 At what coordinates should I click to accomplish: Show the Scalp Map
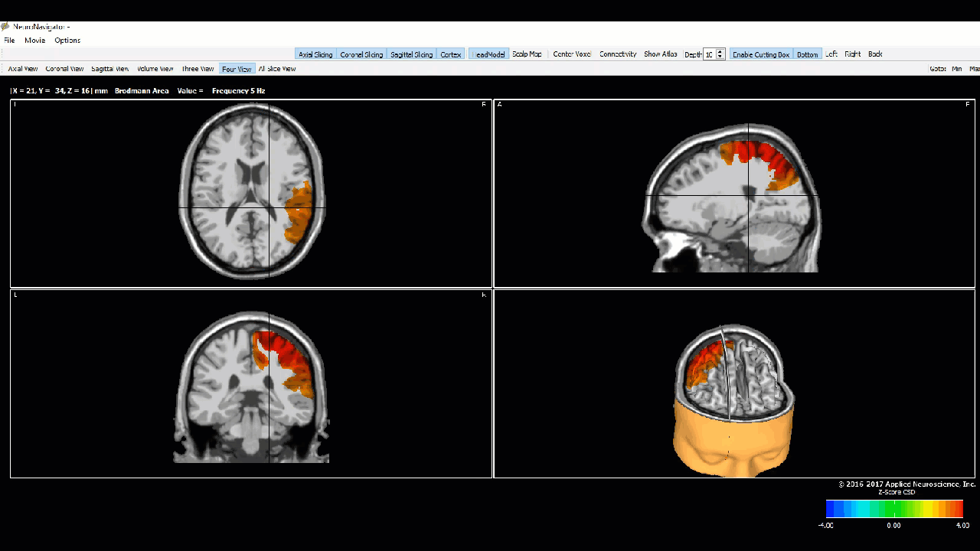coord(527,54)
